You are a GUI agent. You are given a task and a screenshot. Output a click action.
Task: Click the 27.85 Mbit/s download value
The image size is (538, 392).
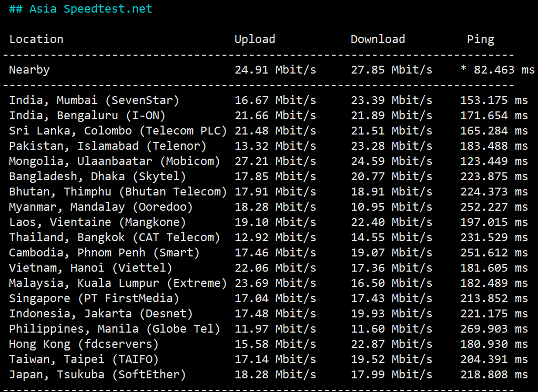[x=391, y=70]
